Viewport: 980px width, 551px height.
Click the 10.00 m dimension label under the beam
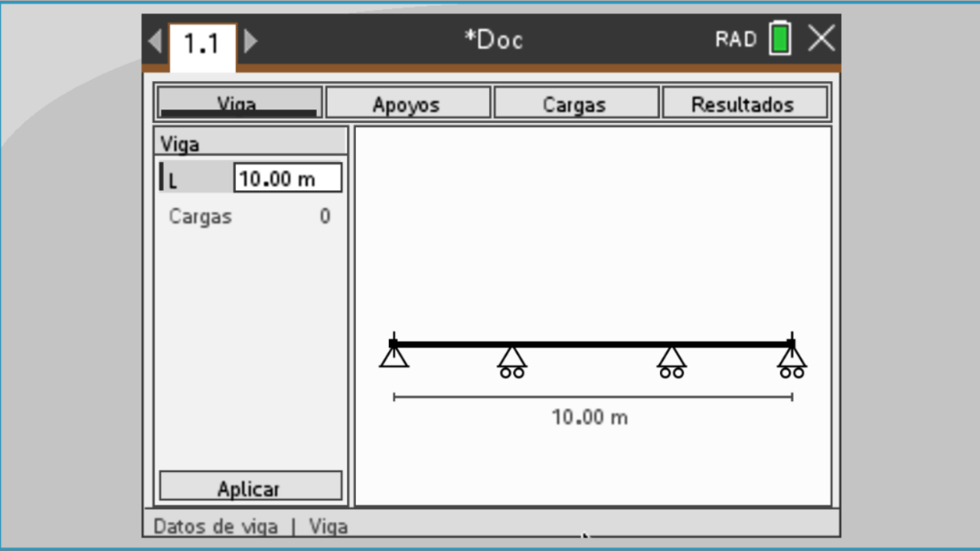click(x=590, y=417)
